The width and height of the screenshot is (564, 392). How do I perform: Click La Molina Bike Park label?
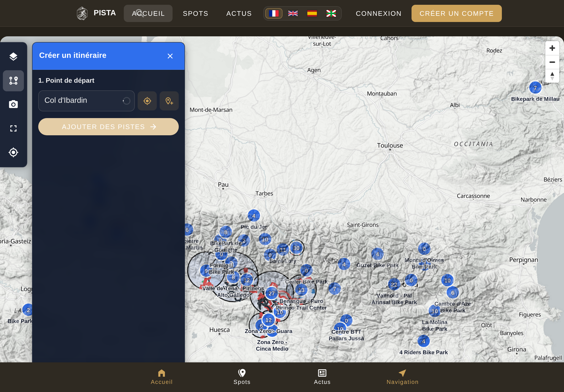pyautogui.click(x=435, y=326)
